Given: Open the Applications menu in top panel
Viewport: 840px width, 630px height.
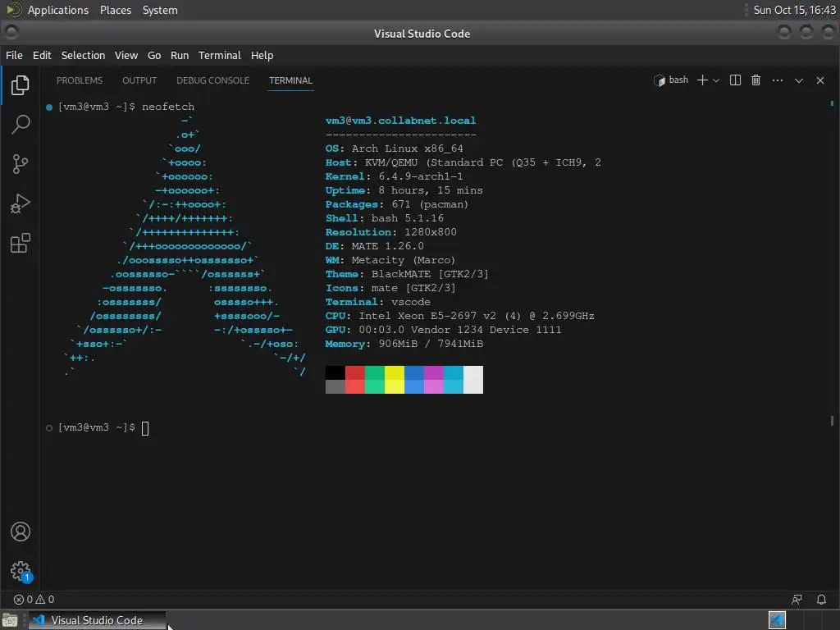Looking at the screenshot, I should 58,10.
